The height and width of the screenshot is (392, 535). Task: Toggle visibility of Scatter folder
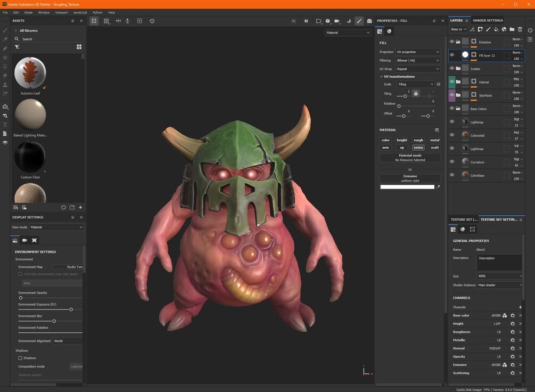tap(452, 68)
